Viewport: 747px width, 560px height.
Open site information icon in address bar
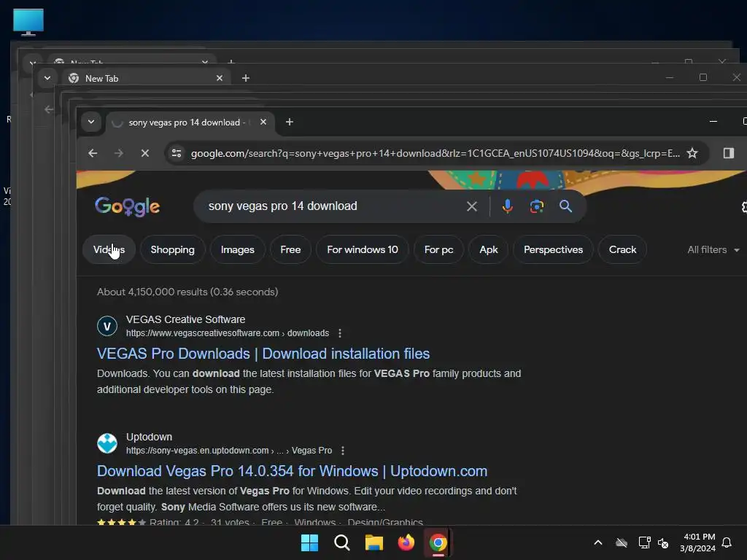tap(177, 153)
